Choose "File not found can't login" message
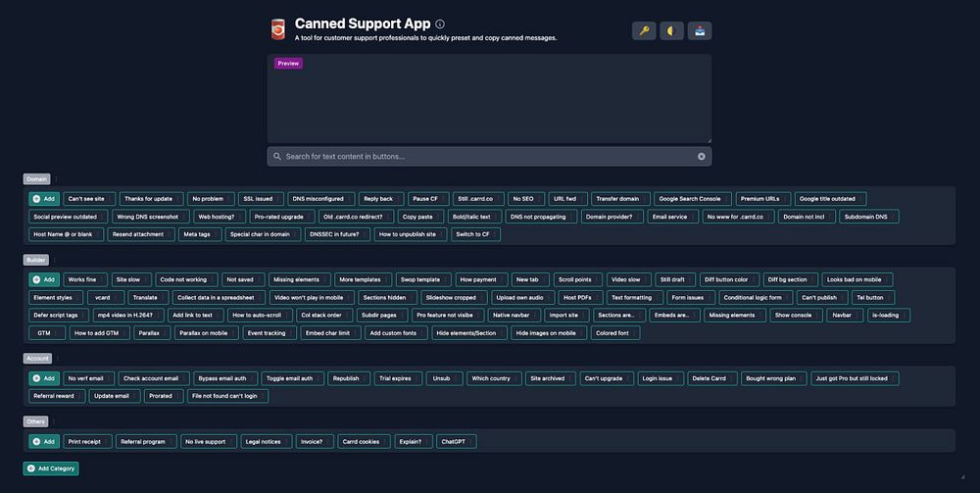This screenshot has width=980, height=493. 227,396
